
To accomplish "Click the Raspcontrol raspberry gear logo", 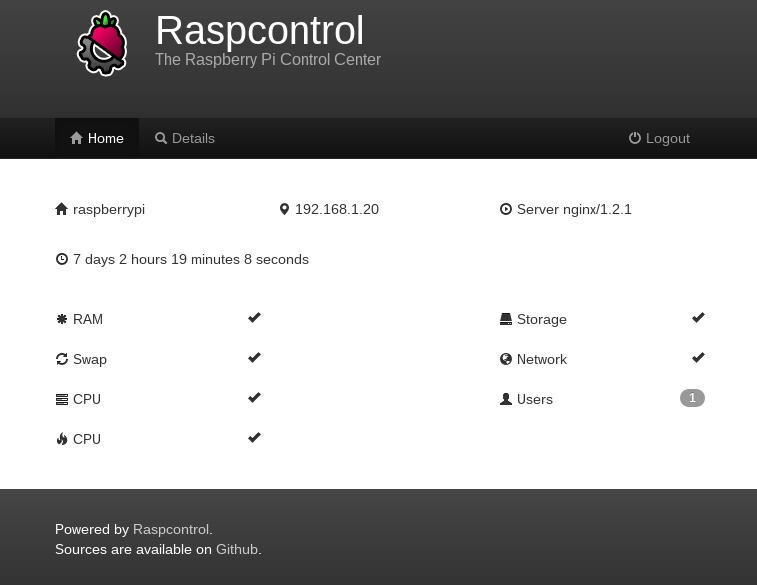I will pyautogui.click(x=102, y=43).
